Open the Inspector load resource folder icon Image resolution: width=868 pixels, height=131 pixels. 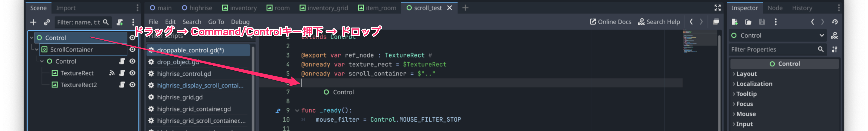click(x=748, y=22)
